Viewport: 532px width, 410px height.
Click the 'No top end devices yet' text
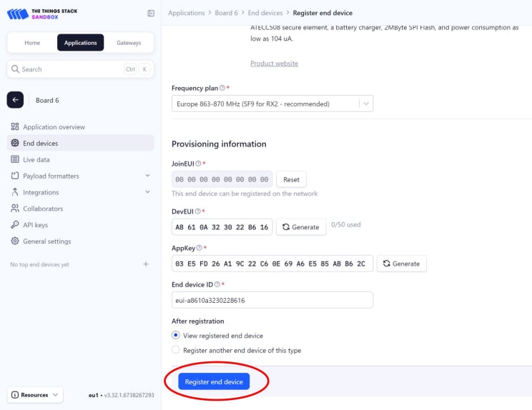coord(40,264)
